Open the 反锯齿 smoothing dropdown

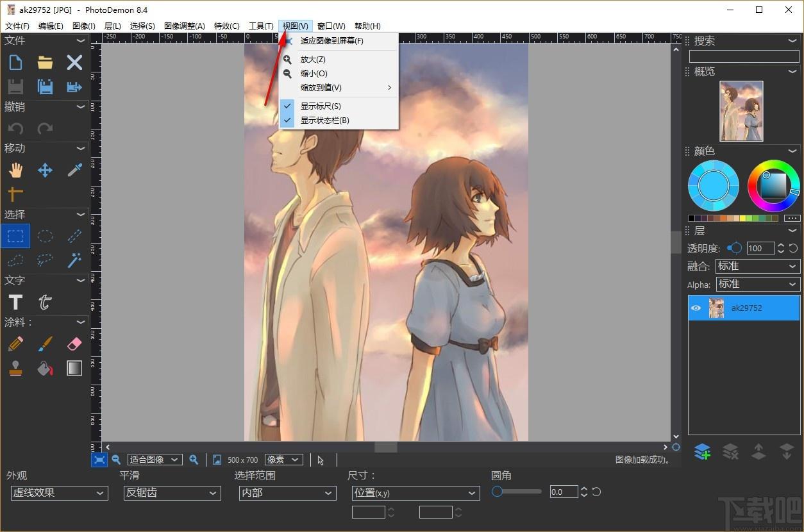point(172,493)
